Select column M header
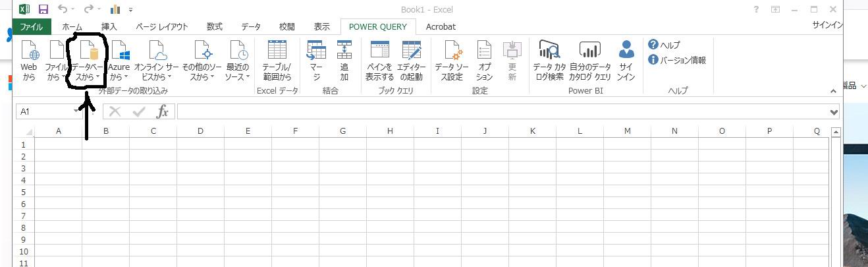This screenshot has height=267, width=868. click(x=627, y=131)
